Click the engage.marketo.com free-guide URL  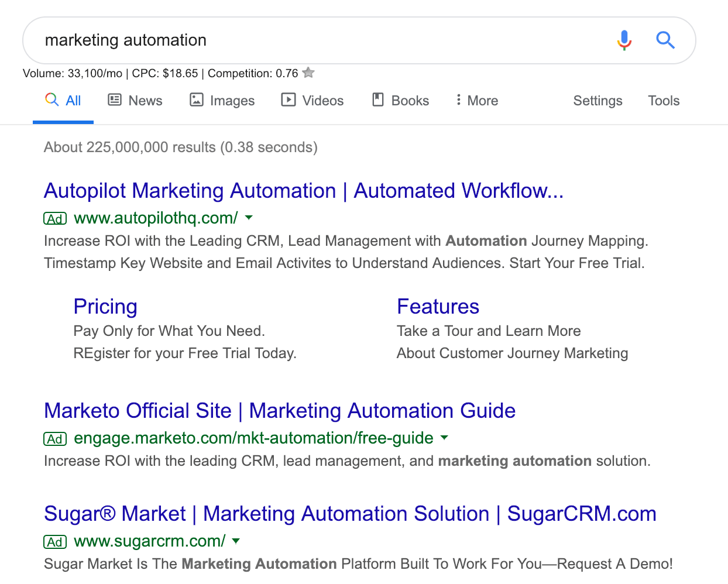pos(253,438)
